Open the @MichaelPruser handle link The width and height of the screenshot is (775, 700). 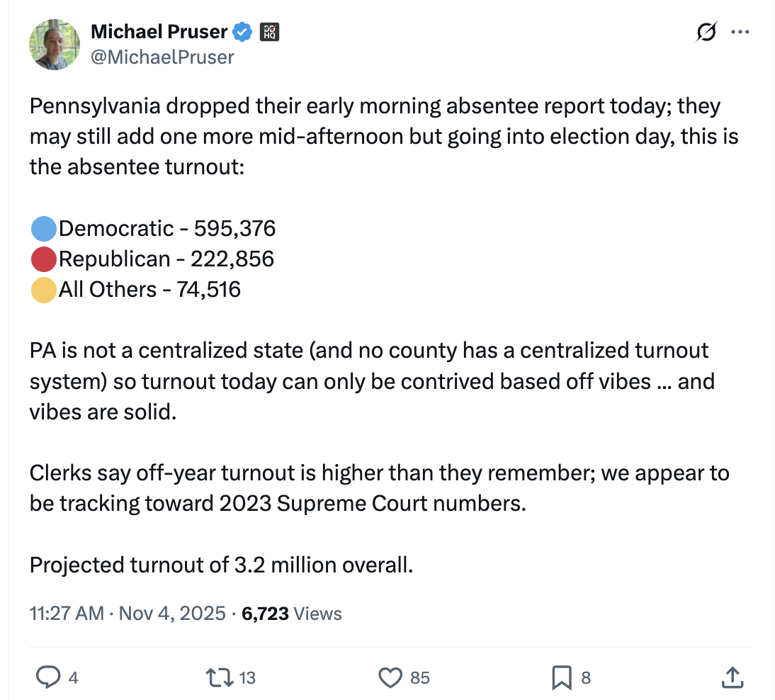[162, 57]
